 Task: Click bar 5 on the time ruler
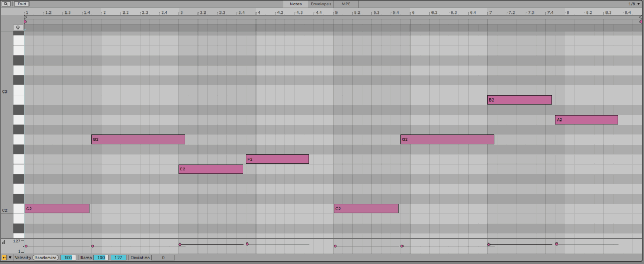pyautogui.click(x=336, y=12)
